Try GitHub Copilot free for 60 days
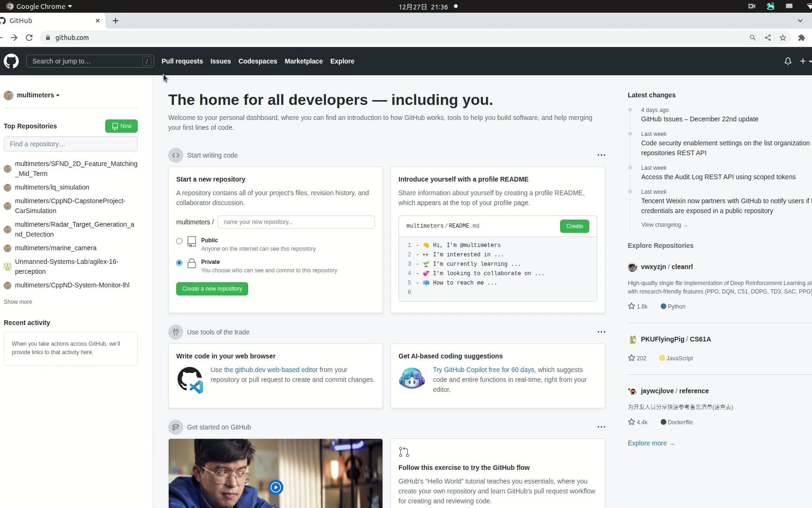 [x=484, y=370]
